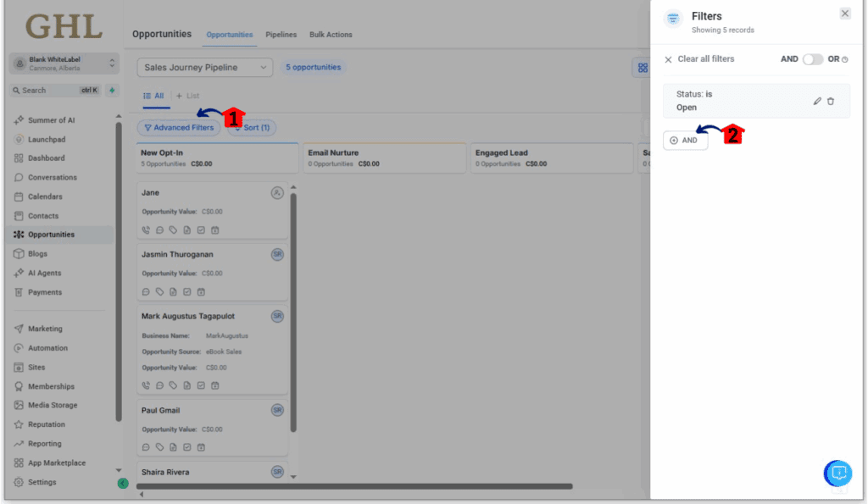Focus the sidebar Search field
This screenshot has height=504, width=868.
[55, 90]
